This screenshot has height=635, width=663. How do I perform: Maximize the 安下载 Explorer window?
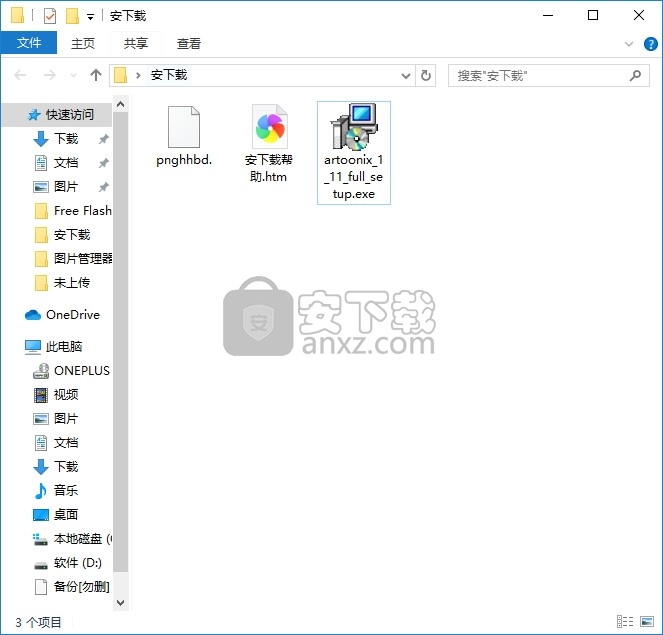[593, 16]
